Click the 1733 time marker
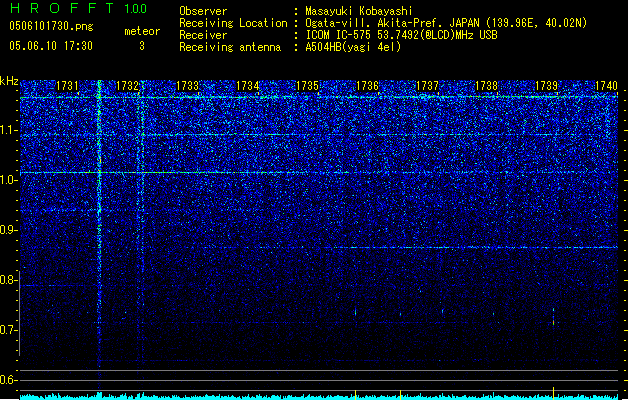The height and width of the screenshot is (400, 629). (x=187, y=86)
